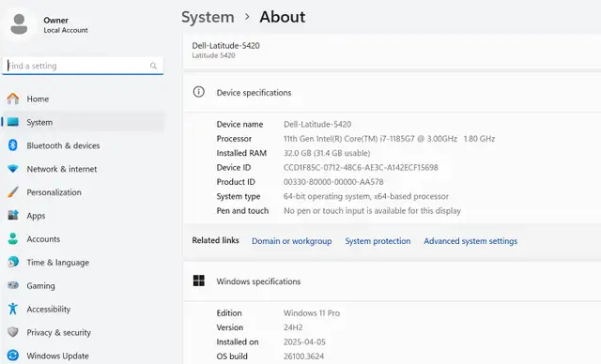Open Domain or workgroup link

pyautogui.click(x=292, y=241)
